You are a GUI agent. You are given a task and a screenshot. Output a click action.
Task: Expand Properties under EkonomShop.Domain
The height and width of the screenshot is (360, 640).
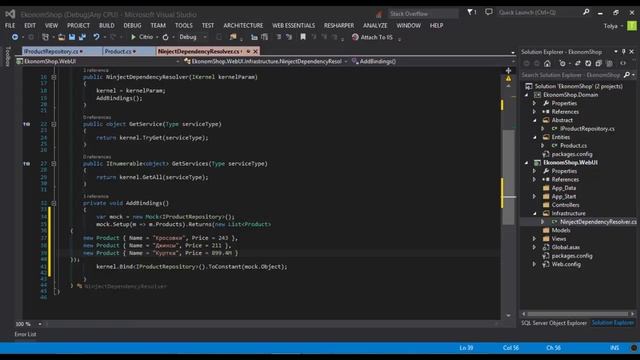click(x=534, y=103)
